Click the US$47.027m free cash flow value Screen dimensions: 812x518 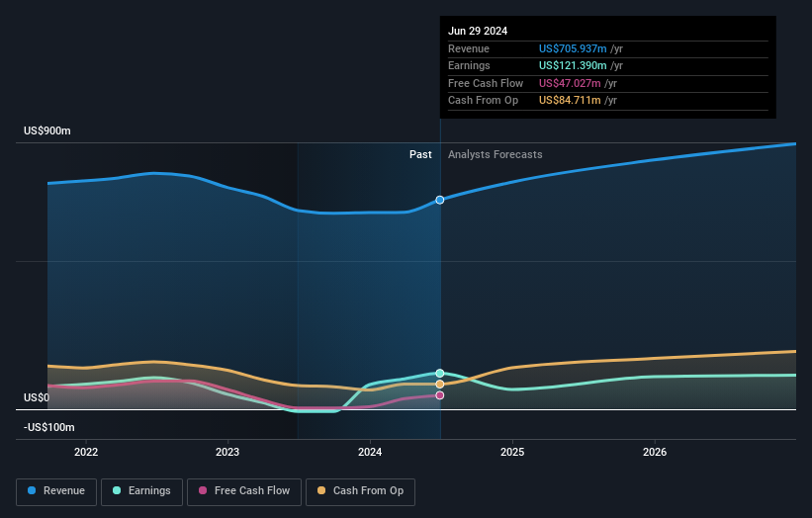[570, 83]
